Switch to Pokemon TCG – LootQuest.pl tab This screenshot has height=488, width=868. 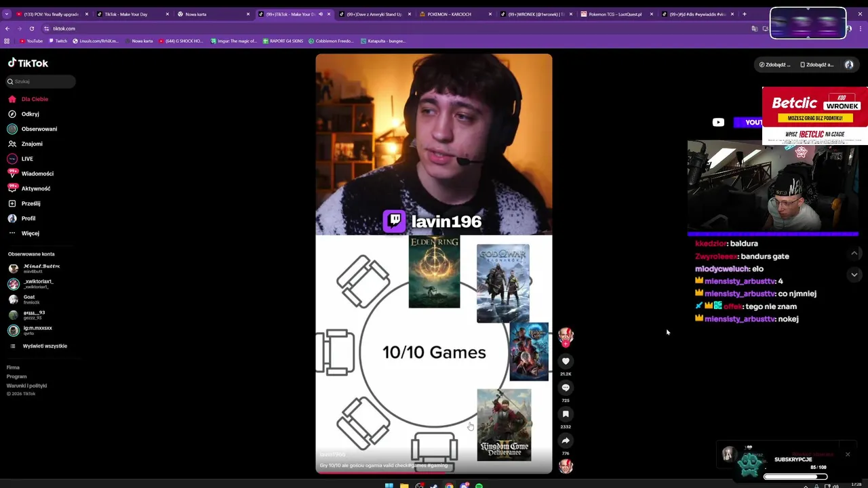click(x=616, y=14)
